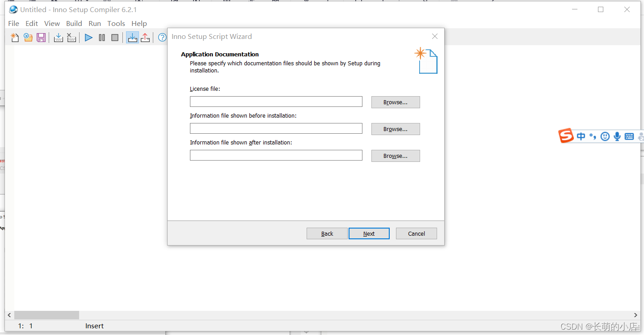Go Back in the Script Wizard
Image resolution: width=644 pixels, height=335 pixels.
tap(327, 233)
